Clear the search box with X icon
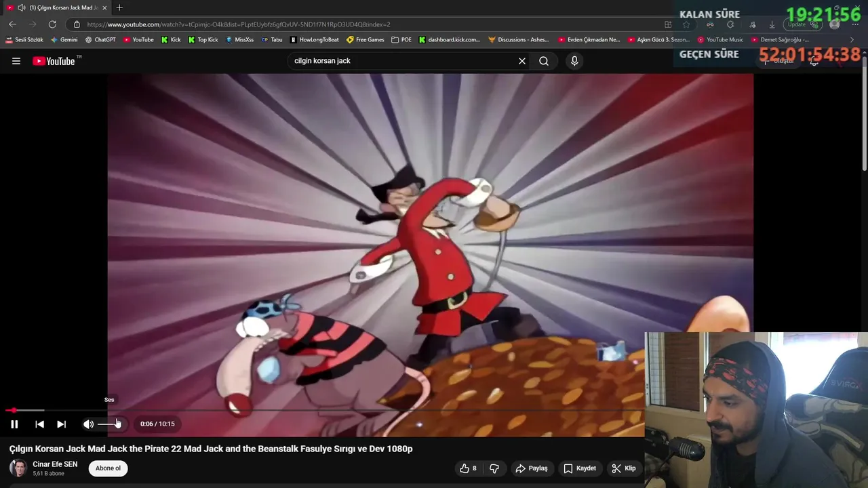Viewport: 868px width, 488px height. (522, 61)
